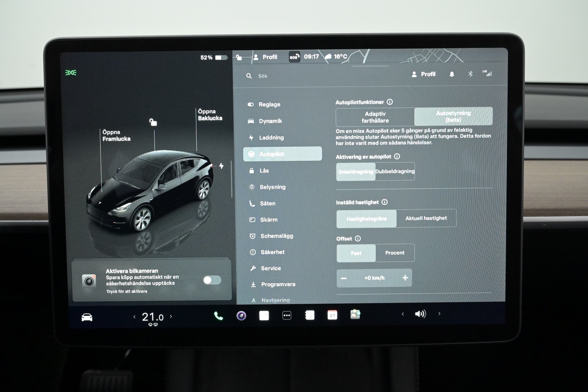Tap the headlights indicator icon

71,73
